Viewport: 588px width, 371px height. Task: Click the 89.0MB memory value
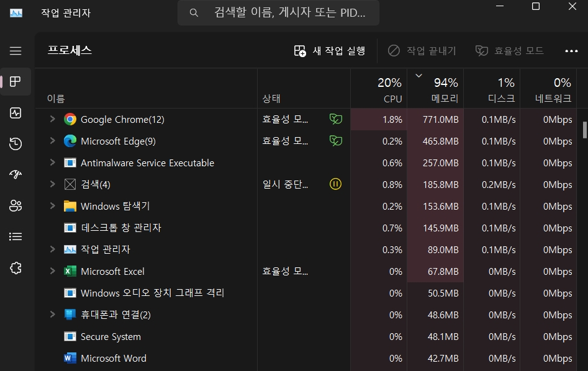[443, 250]
